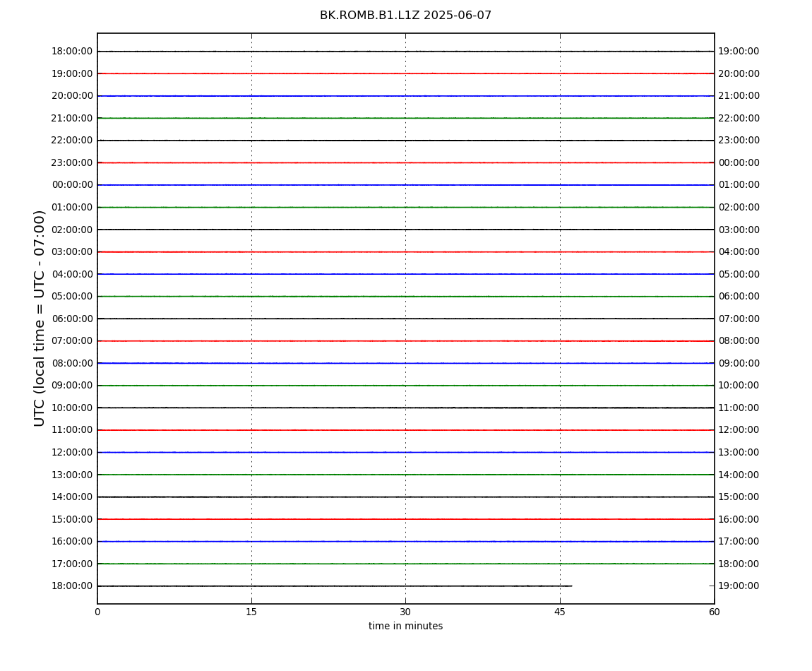812x671 pixels.
Task: Select left-axis label 04:00:00
Action: tap(72, 274)
